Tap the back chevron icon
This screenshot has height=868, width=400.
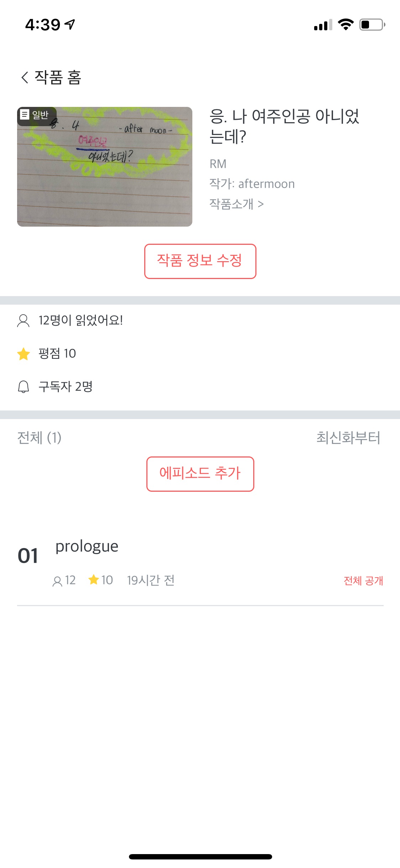click(25, 77)
